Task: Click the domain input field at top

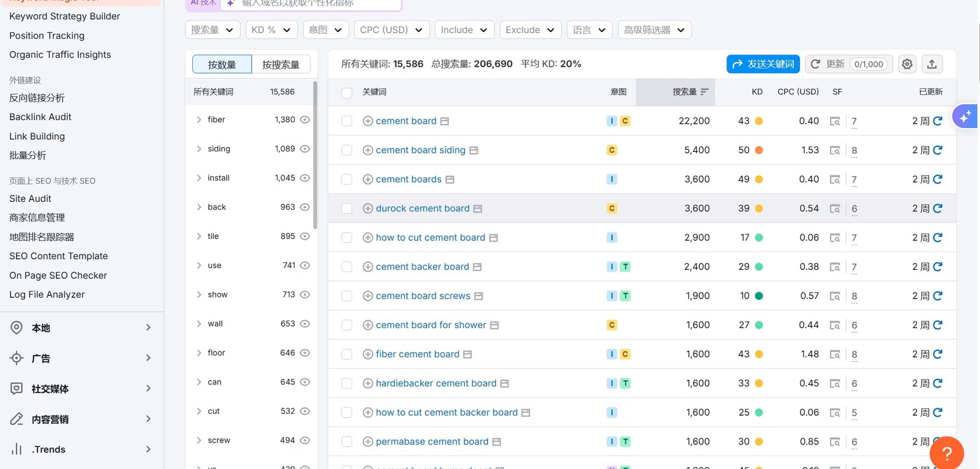Action: (x=312, y=4)
